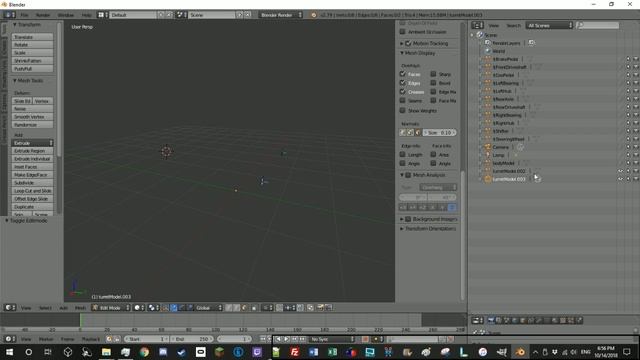Open the Render menu

tap(43, 15)
